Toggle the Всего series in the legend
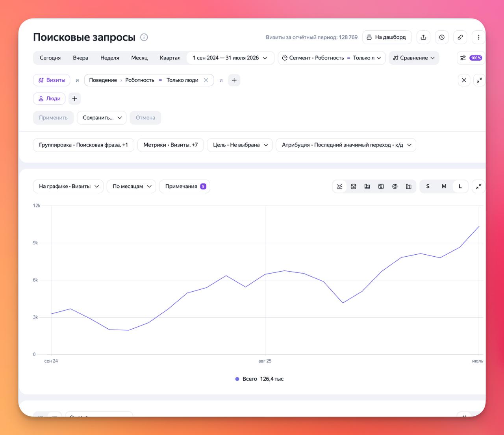The width and height of the screenshot is (504, 435). point(259,379)
